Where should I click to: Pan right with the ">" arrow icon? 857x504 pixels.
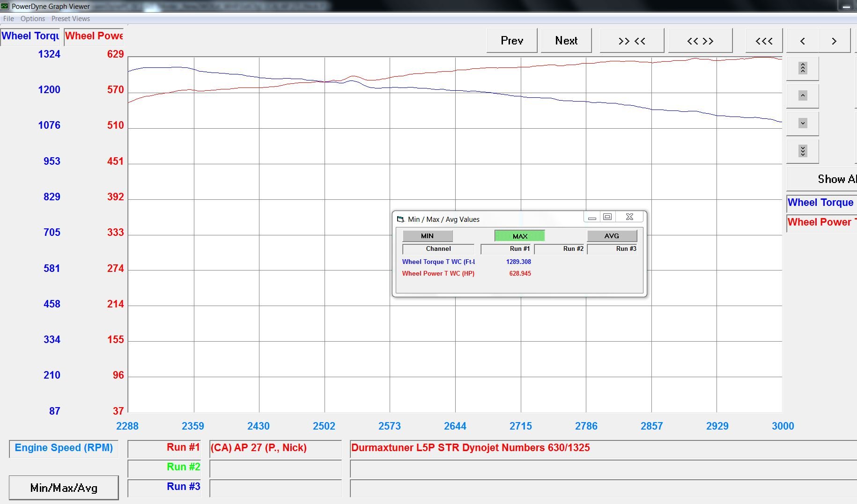coord(834,41)
